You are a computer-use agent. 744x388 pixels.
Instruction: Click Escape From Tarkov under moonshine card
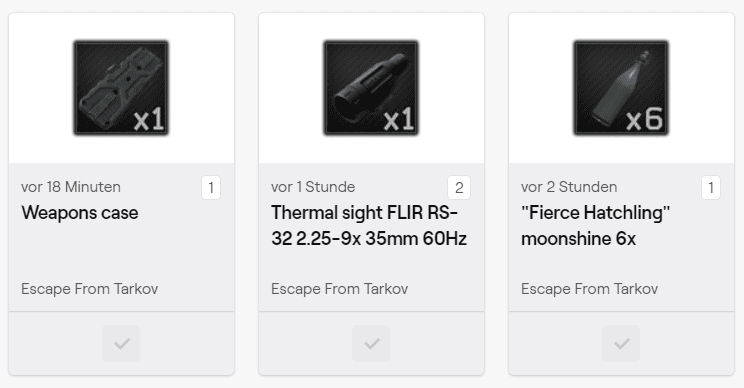click(x=590, y=289)
